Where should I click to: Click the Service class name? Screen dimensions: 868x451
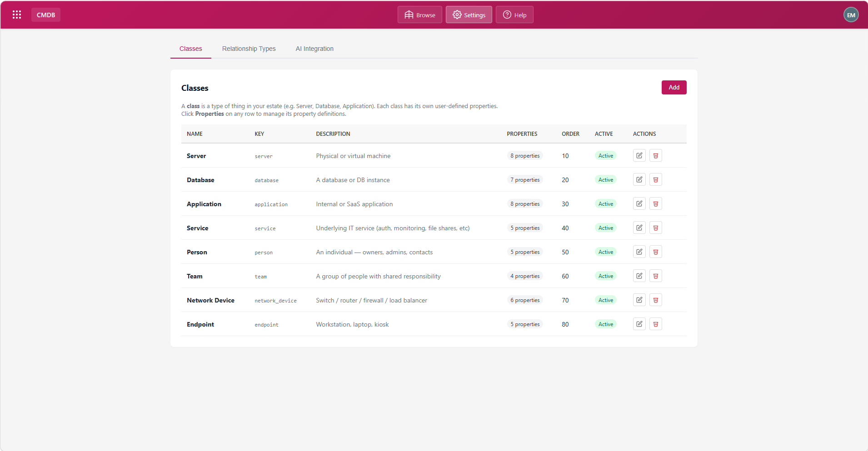[x=198, y=228]
